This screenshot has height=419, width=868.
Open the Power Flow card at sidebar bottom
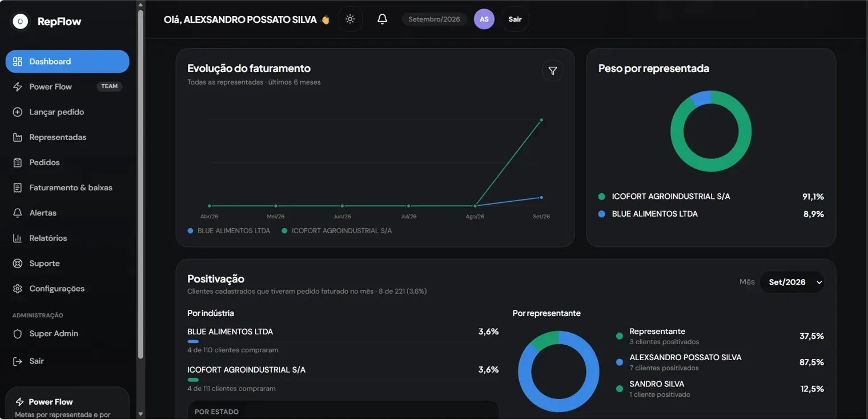[67, 404]
